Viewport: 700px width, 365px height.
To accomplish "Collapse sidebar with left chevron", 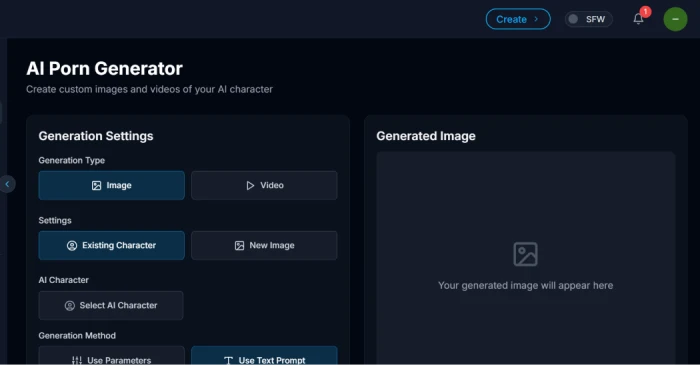I will click(7, 184).
